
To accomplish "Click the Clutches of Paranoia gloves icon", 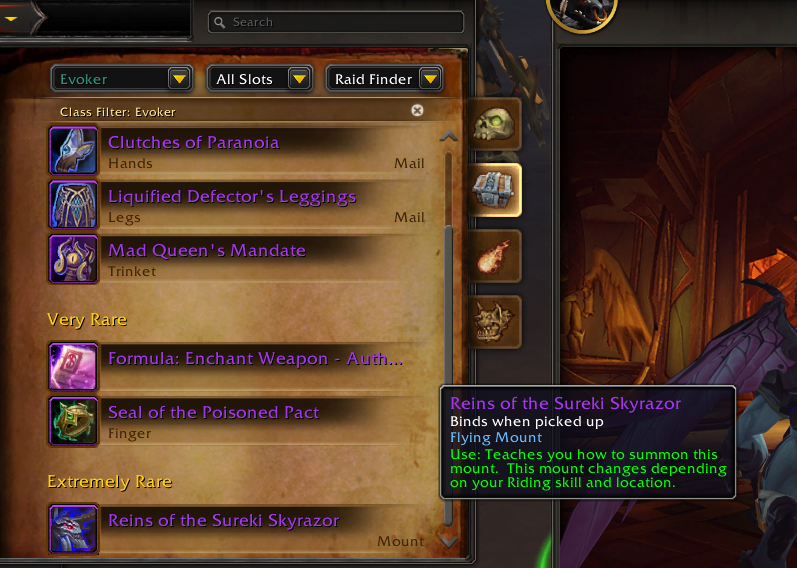I will [x=73, y=151].
